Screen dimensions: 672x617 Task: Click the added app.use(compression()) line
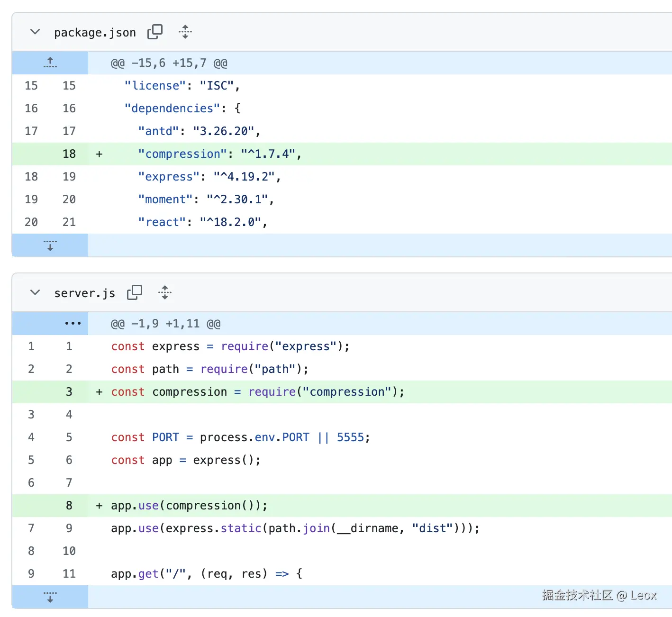point(189,506)
